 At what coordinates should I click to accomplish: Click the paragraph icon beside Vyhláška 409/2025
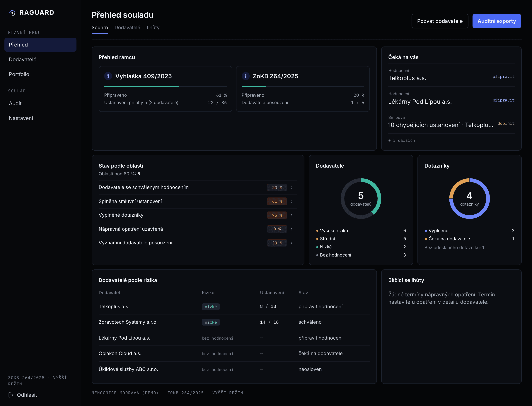[108, 76]
